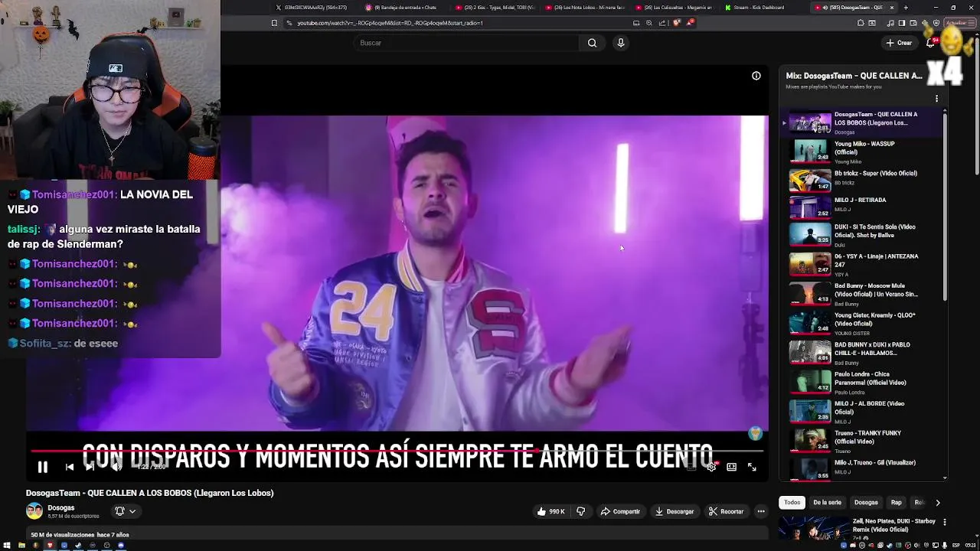Open the zoom control in address bar
The height and width of the screenshot is (551, 980).
coord(649,23)
